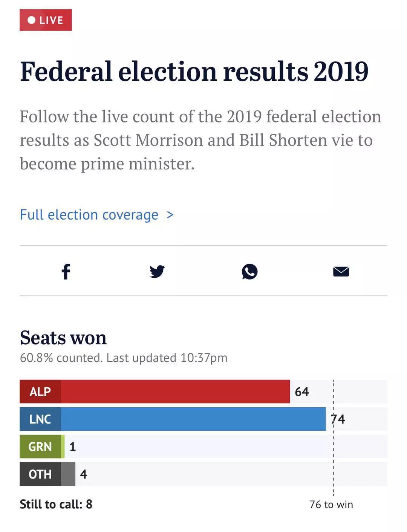
Task: Open the Full election coverage link
Action: (x=89, y=215)
